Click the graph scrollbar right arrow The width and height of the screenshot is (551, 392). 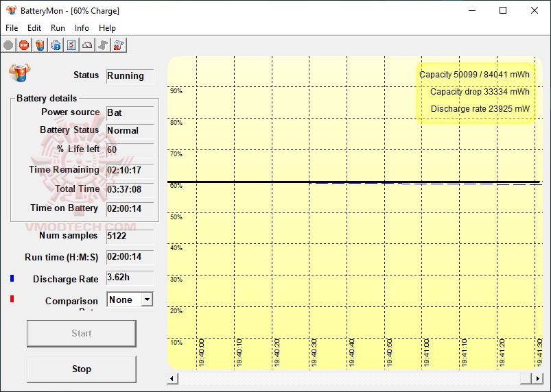(x=537, y=379)
